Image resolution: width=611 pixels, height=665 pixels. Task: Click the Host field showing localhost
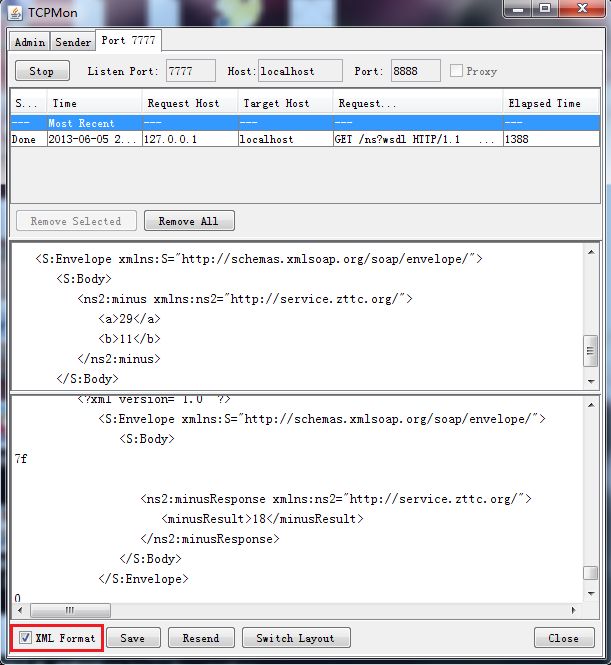300,71
